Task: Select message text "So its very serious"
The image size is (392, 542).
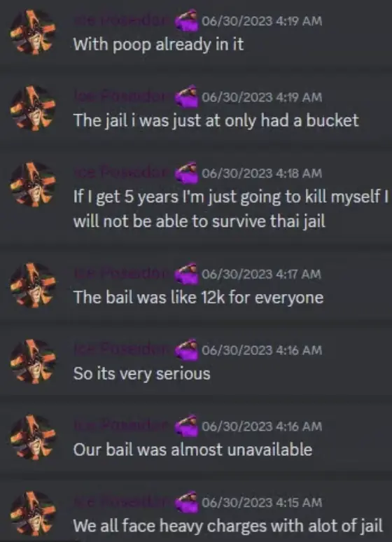Action: [x=141, y=374]
